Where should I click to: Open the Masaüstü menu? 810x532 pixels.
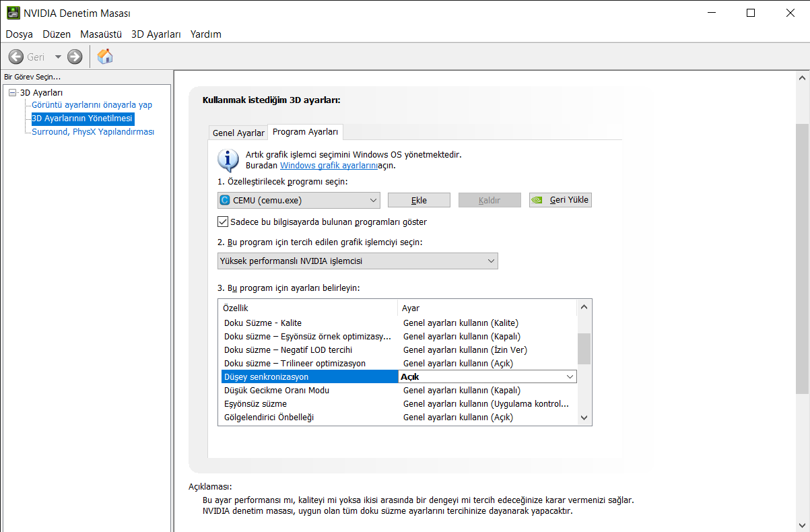tap(101, 34)
